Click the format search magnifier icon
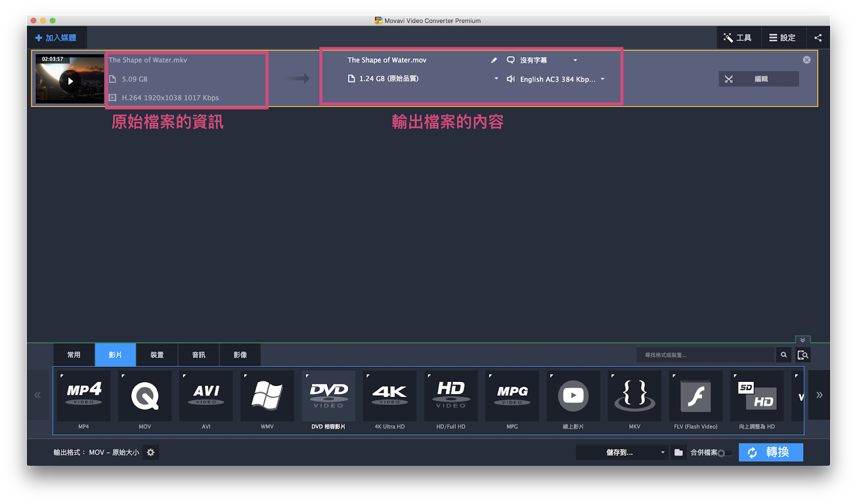Viewport: 857px width, 504px height. (784, 355)
